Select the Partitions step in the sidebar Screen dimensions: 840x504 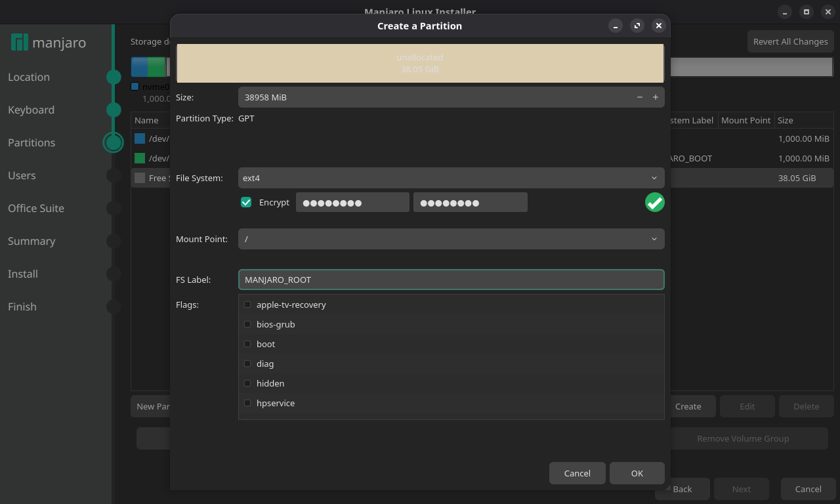pyautogui.click(x=31, y=142)
